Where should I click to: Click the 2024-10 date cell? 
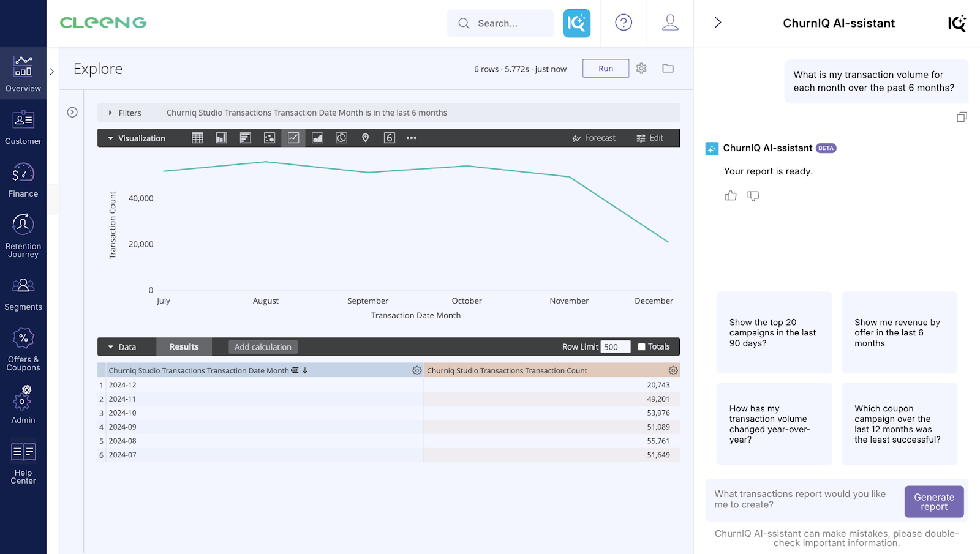pyautogui.click(x=265, y=413)
